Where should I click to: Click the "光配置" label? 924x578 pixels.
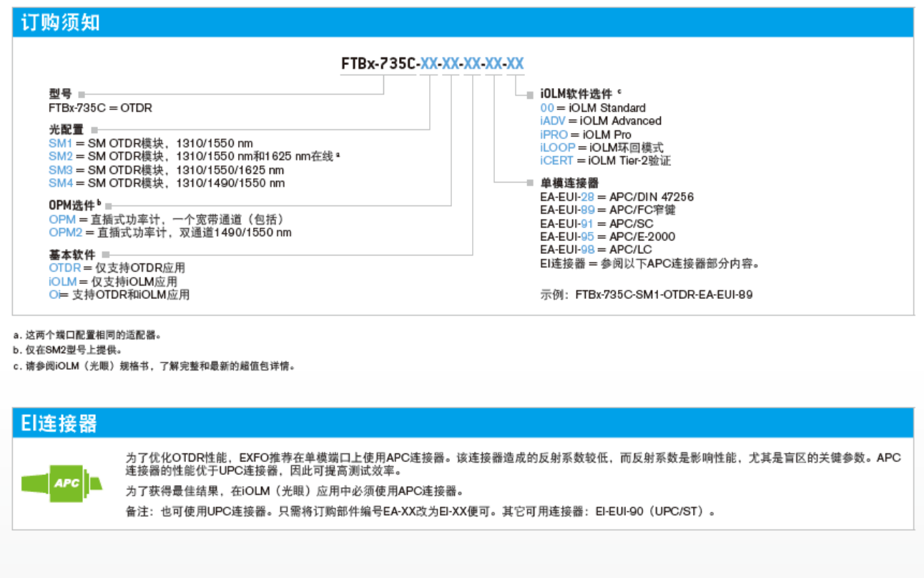coord(66,129)
